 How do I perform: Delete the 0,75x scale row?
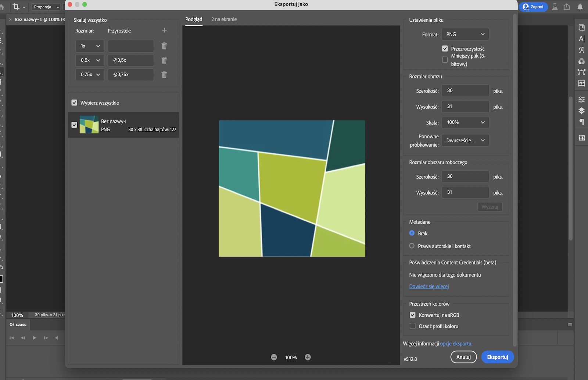(164, 75)
